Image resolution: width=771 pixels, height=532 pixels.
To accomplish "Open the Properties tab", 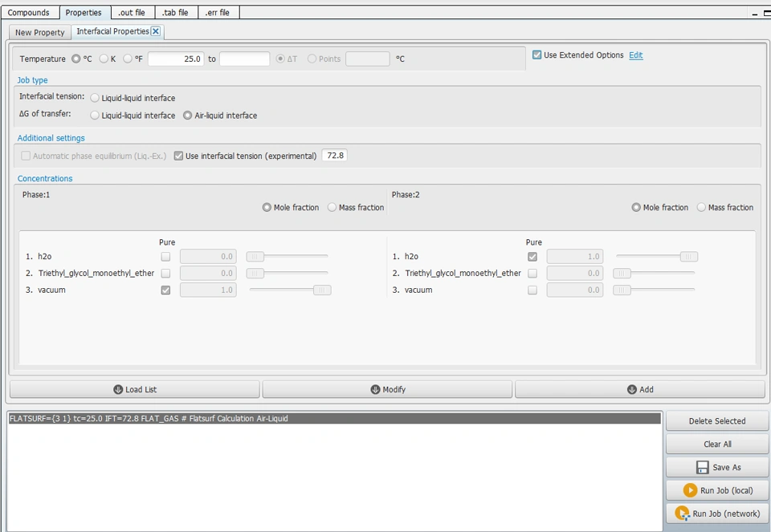I will click(84, 12).
